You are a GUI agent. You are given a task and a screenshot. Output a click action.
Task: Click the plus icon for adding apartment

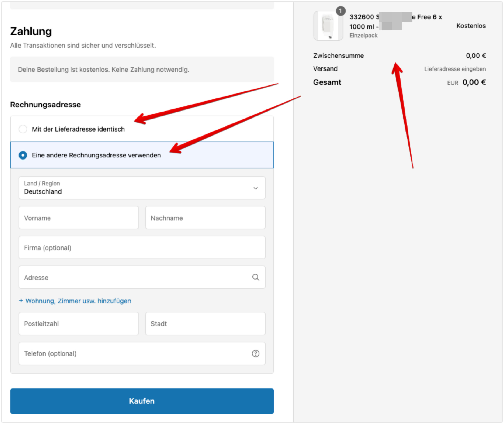tap(21, 301)
